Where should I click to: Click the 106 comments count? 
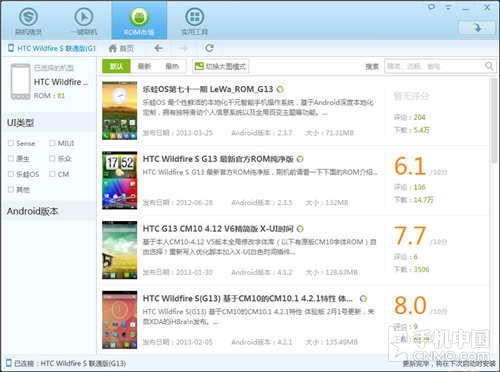(x=419, y=187)
